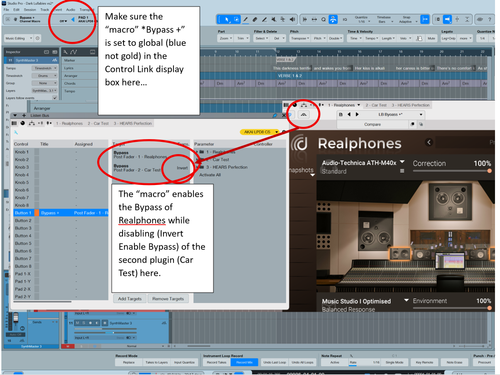The image size is (500, 375).
Task: Click the Realphones headphone menu lines icon
Action: point(402,171)
